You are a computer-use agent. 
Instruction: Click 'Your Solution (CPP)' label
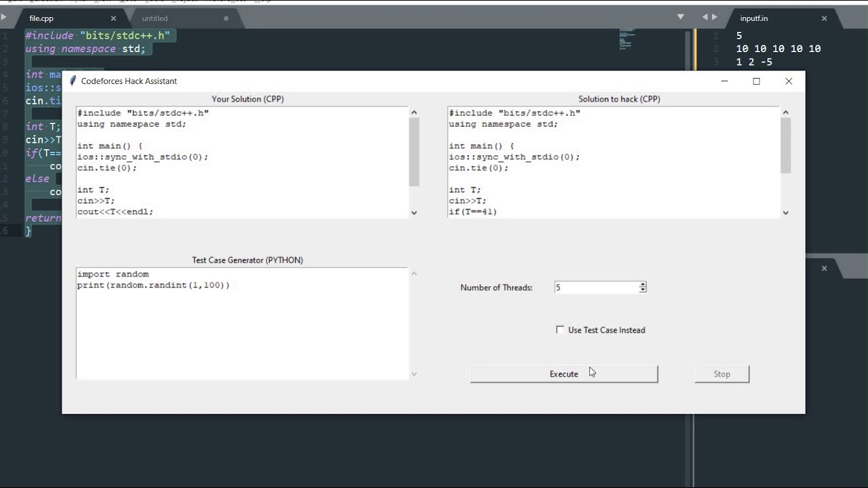248,99
